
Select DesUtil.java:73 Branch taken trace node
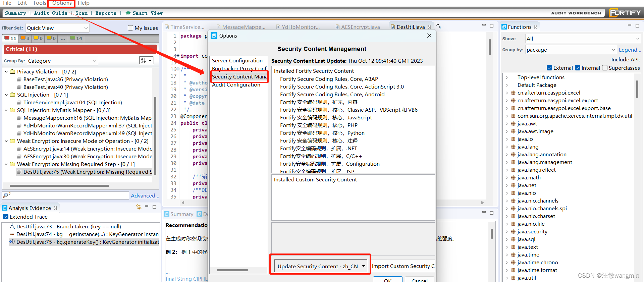65,226
